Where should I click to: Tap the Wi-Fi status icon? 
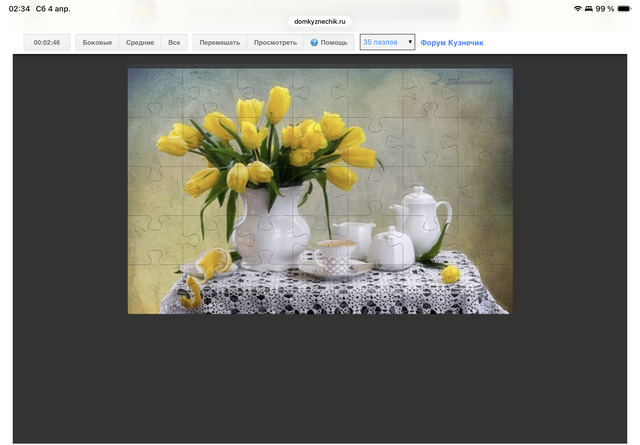pyautogui.click(x=578, y=8)
